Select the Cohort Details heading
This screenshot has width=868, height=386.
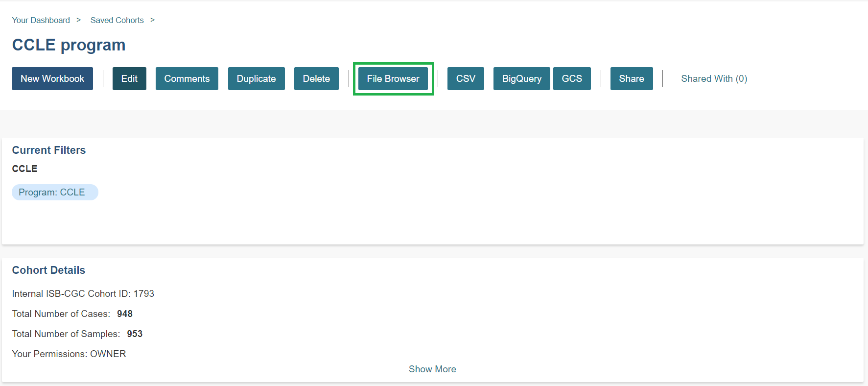click(48, 270)
